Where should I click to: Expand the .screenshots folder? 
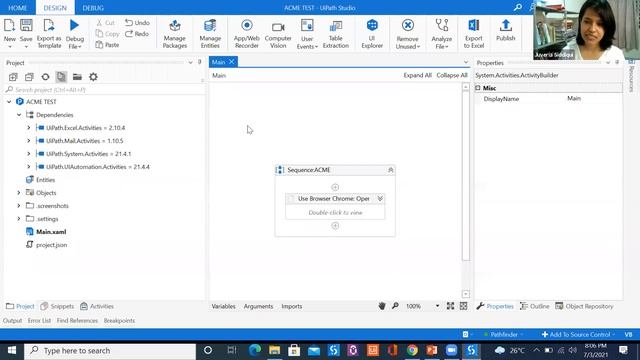(19, 206)
